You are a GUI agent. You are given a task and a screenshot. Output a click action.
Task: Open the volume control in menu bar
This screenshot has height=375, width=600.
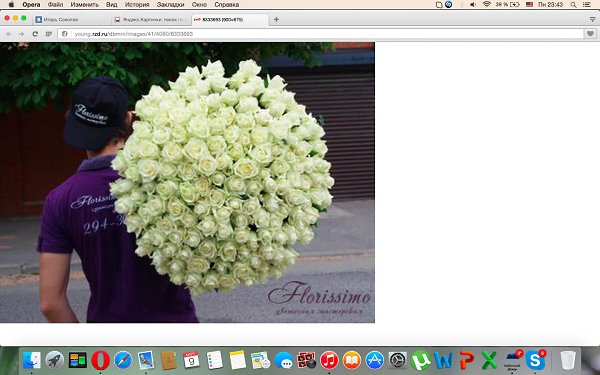(x=473, y=5)
